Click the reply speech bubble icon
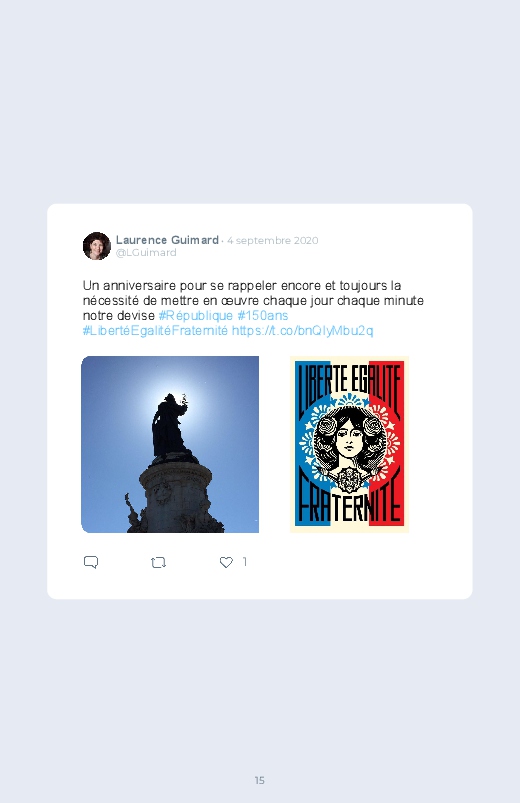The image size is (520, 803). tap(91, 562)
